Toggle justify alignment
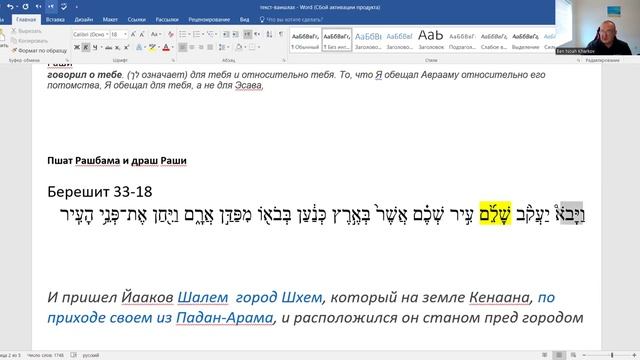The width and height of the screenshot is (640, 360). [210, 47]
